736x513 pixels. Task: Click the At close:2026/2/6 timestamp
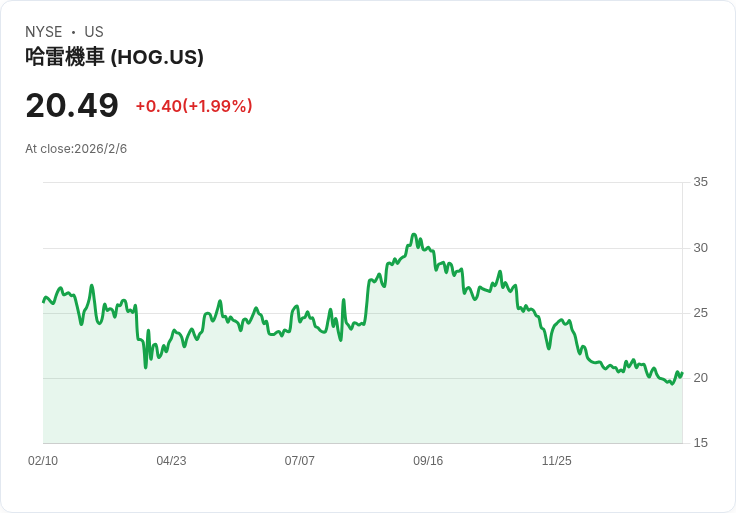[x=76, y=149]
